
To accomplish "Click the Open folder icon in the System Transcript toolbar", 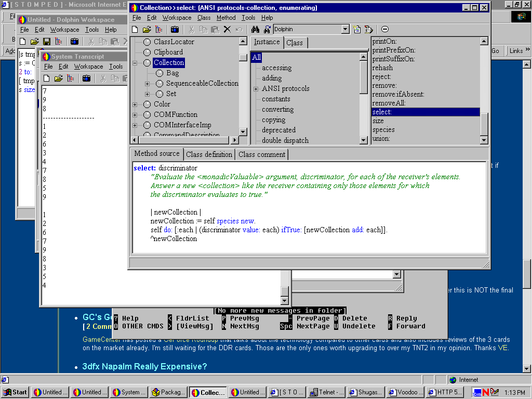I will coord(58,79).
